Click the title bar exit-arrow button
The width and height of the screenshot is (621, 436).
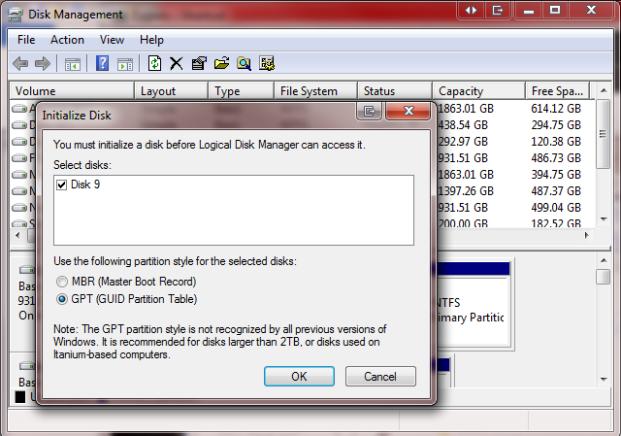(x=497, y=10)
